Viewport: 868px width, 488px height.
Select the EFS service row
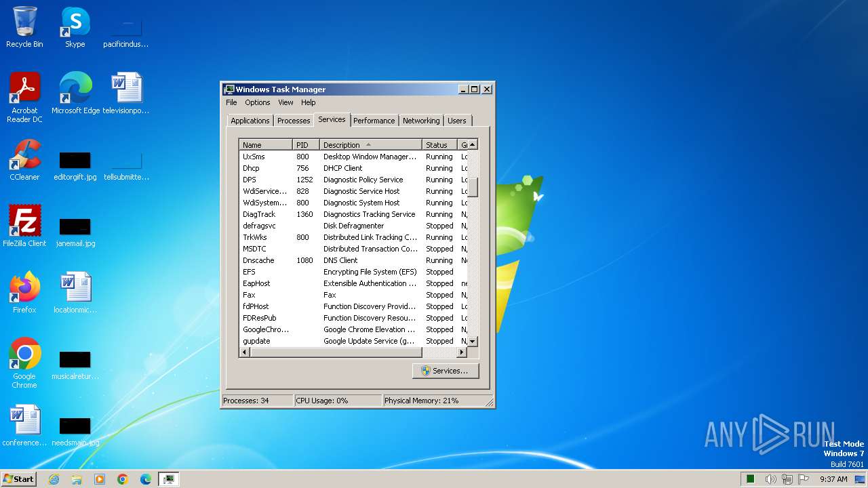pyautogui.click(x=353, y=272)
